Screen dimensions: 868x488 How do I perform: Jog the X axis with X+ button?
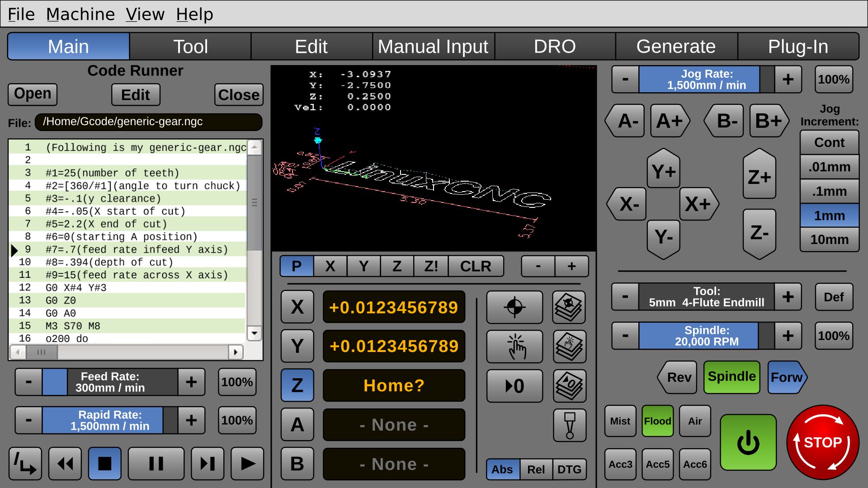[x=698, y=204]
